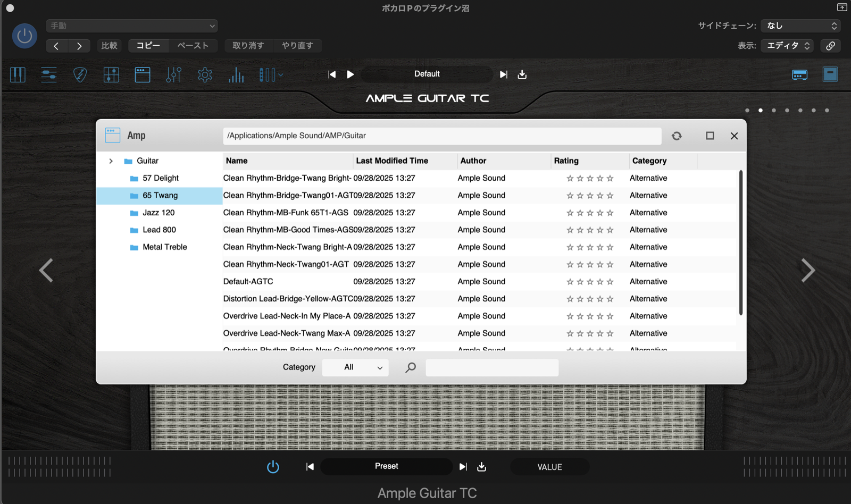
Task: Play the Default preset
Action: tap(350, 74)
